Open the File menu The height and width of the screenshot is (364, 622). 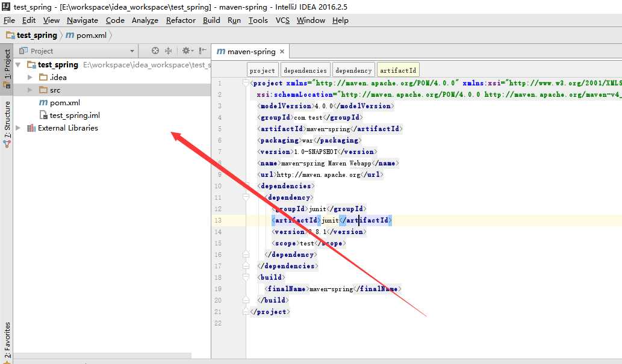pyautogui.click(x=9, y=20)
